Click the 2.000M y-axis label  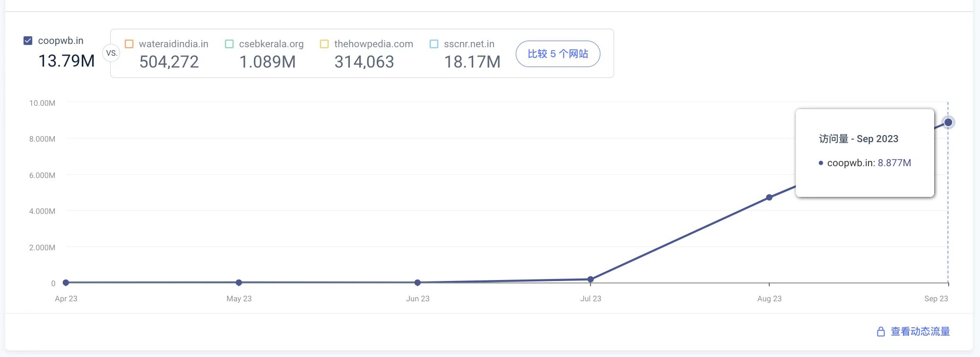coord(42,247)
